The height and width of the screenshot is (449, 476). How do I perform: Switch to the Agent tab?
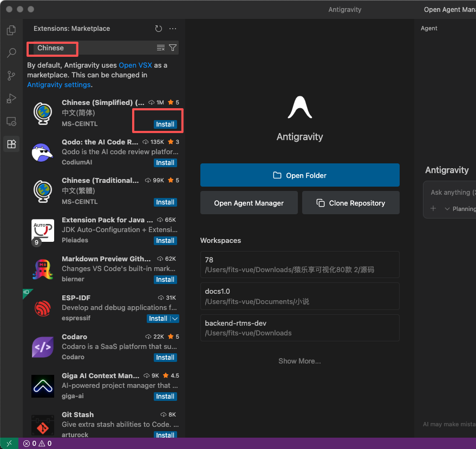click(x=429, y=29)
